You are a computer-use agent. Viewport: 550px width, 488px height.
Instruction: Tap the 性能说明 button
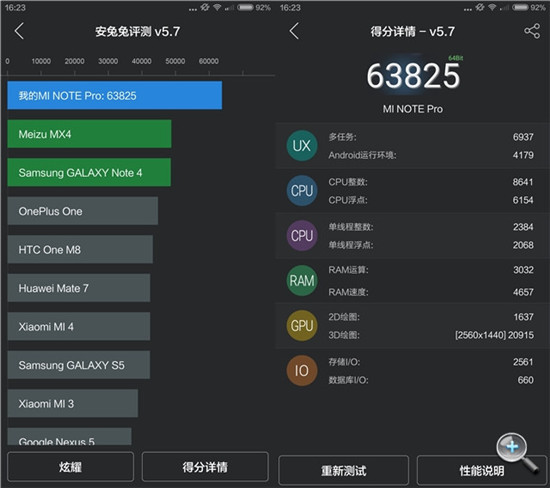point(482,470)
